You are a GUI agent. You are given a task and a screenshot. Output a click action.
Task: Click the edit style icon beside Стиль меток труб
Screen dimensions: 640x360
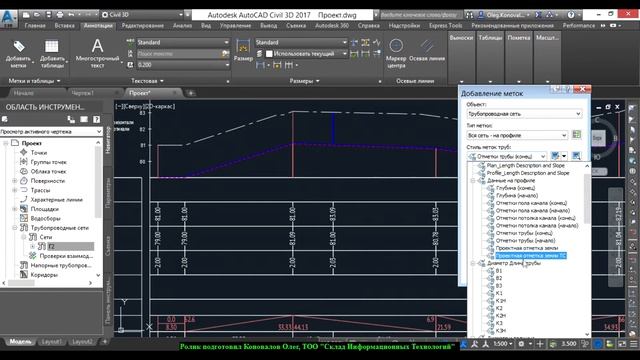pyautogui.click(x=555, y=156)
